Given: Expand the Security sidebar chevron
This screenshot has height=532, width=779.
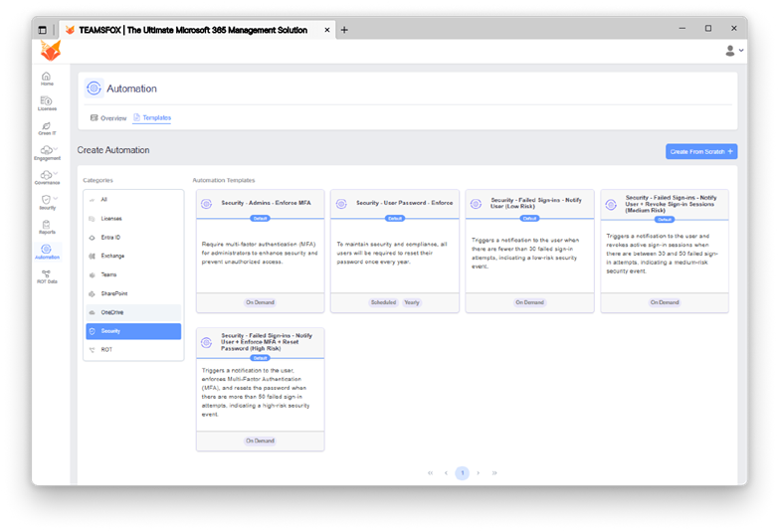Looking at the screenshot, I should click(x=56, y=198).
